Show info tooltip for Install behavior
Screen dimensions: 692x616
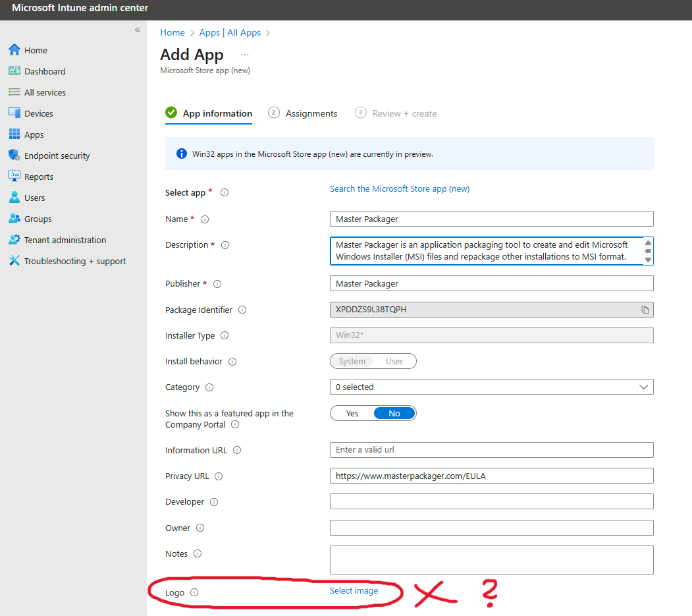(x=232, y=362)
